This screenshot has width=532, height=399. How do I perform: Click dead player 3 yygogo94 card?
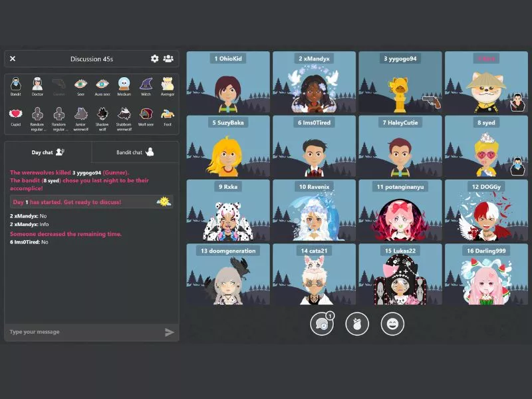400,82
